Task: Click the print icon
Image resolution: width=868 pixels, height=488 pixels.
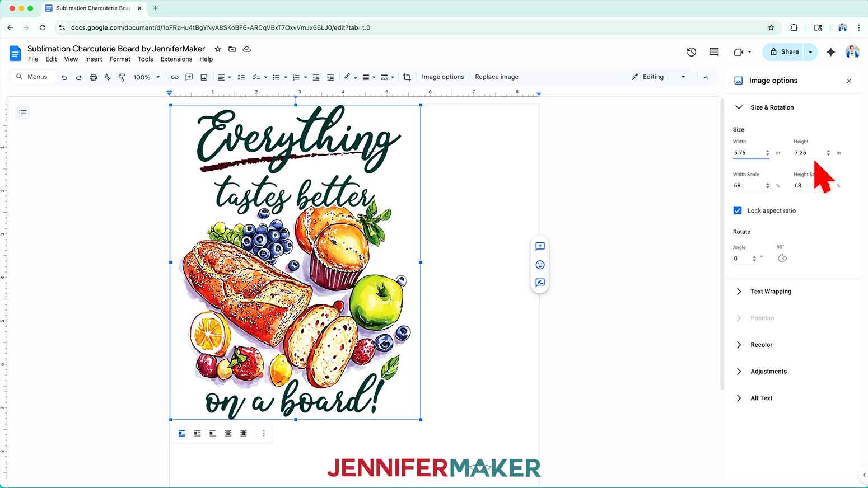Action: (x=93, y=77)
